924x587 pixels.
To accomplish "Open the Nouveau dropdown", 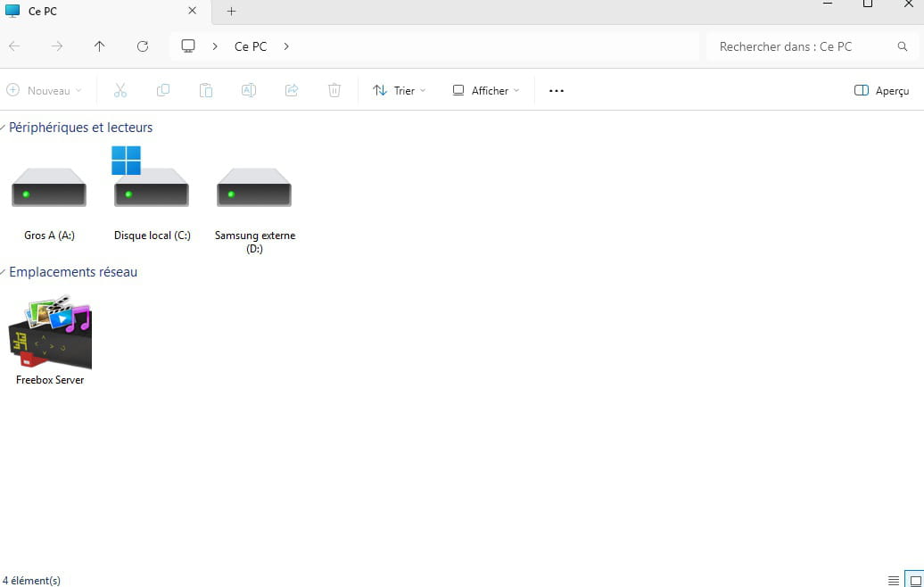I will pyautogui.click(x=45, y=91).
